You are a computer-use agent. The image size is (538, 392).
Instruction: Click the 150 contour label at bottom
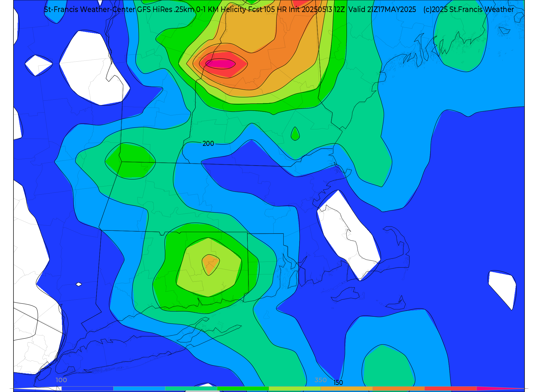(x=338, y=383)
